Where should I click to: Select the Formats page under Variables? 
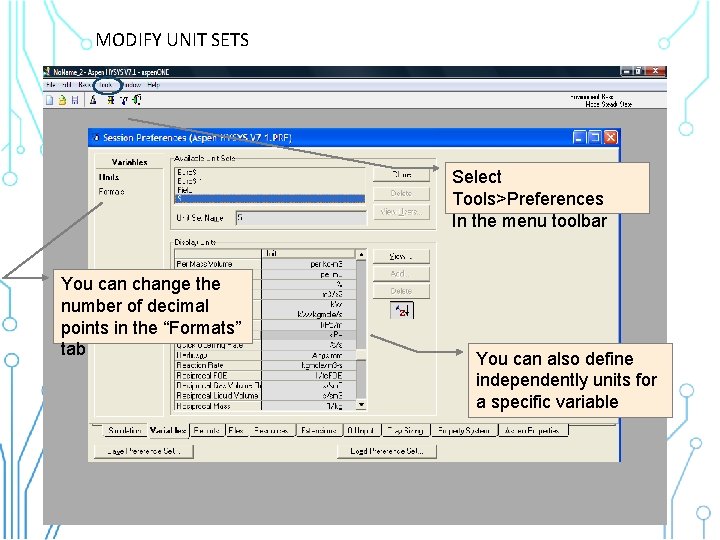click(112, 191)
